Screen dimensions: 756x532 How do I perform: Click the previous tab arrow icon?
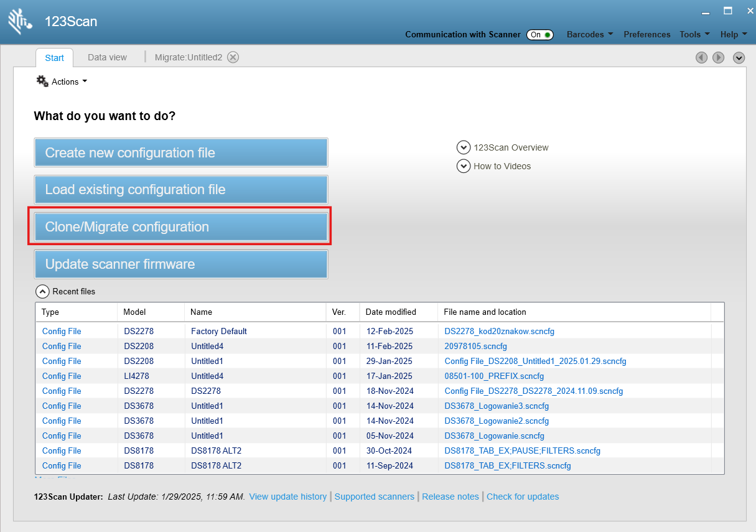tap(701, 57)
